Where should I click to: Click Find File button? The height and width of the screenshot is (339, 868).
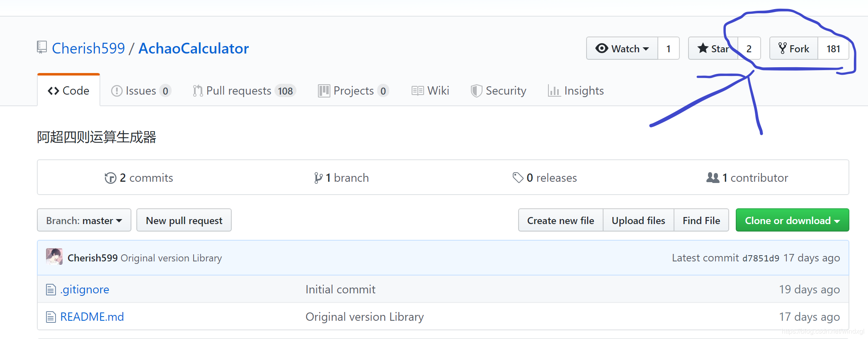701,220
